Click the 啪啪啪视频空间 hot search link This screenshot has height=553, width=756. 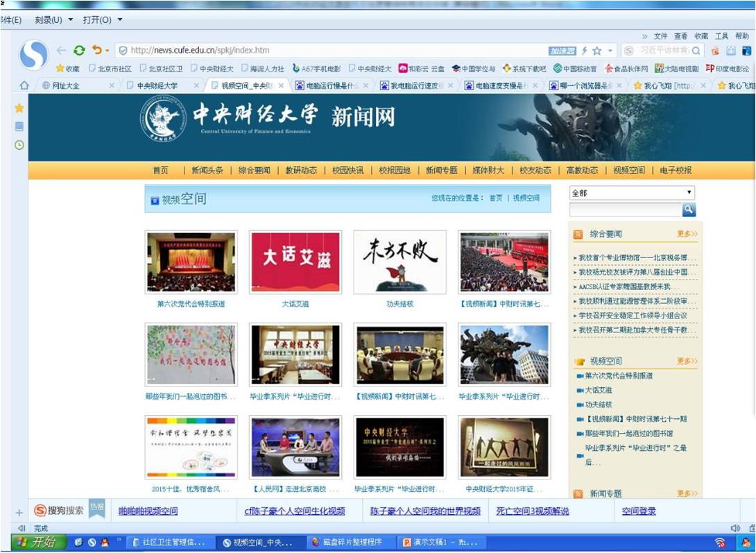148,511
